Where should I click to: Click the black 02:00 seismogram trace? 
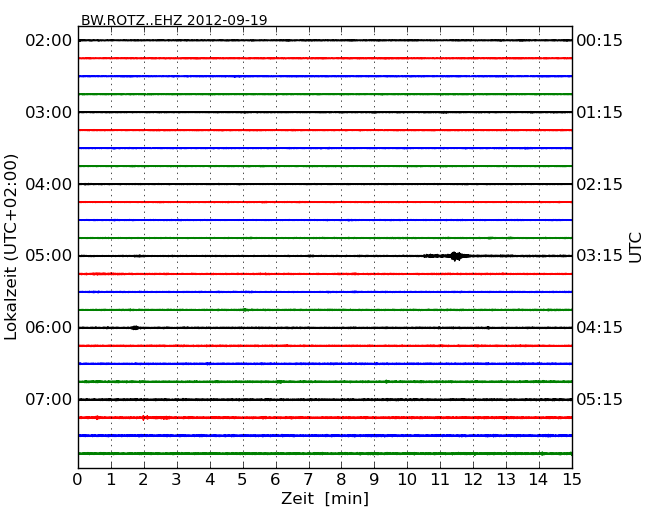point(325,41)
